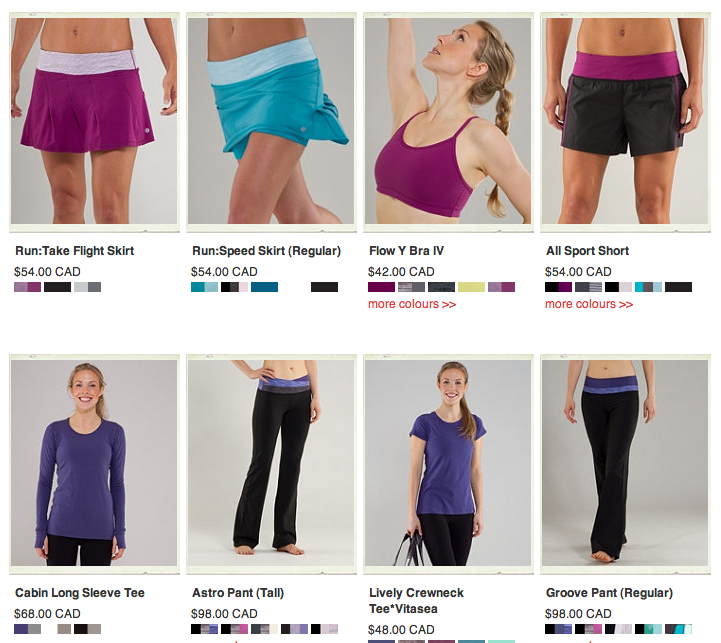Click the Groove Pant (Regular) title
721x643 pixels.
pos(609,593)
